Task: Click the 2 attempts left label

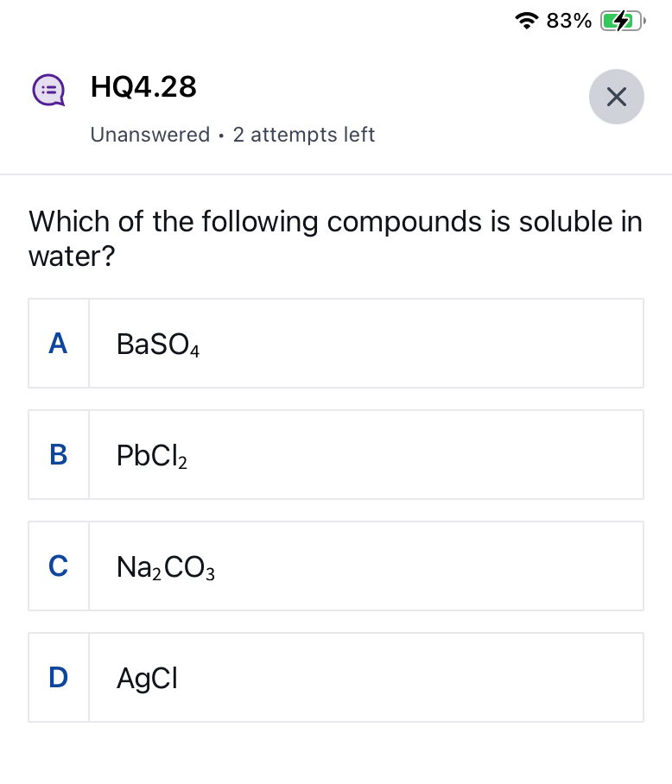Action: 304,135
